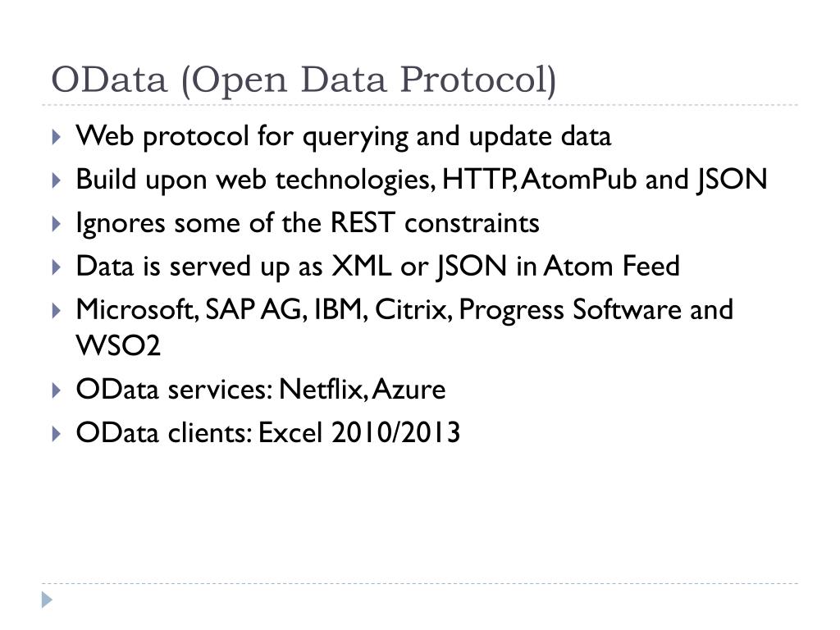Click the word Citrix in vendor list
Screen dimensions: 840x630
tap(411, 309)
